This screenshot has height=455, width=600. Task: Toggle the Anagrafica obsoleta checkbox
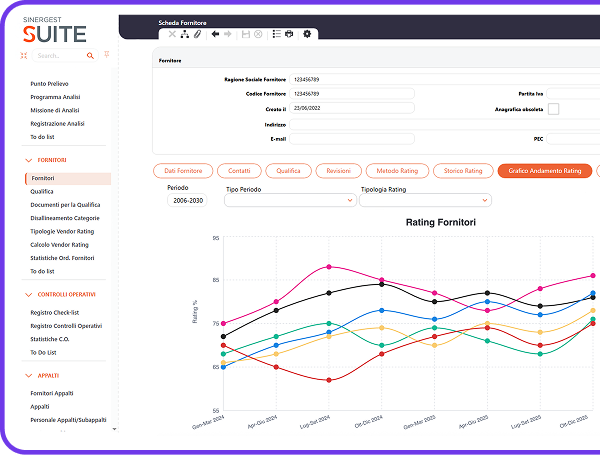click(553, 109)
